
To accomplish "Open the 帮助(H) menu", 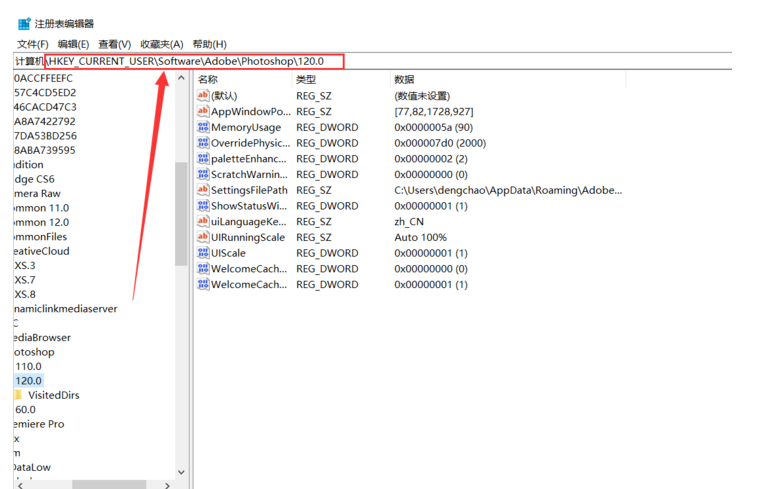I will (209, 44).
